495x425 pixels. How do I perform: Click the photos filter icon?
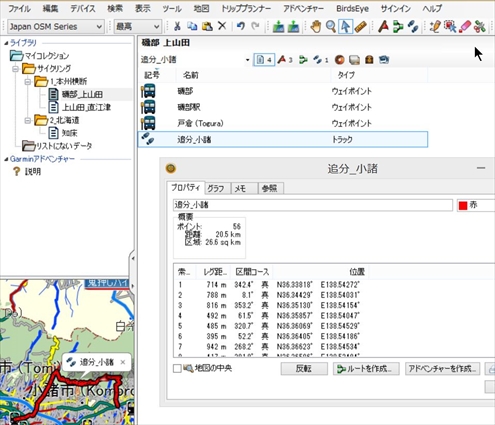354,60
